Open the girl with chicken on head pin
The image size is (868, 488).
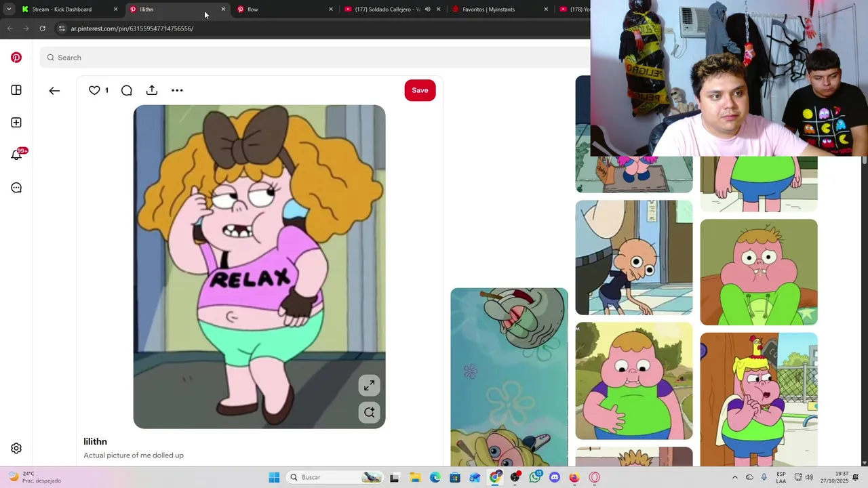759,400
